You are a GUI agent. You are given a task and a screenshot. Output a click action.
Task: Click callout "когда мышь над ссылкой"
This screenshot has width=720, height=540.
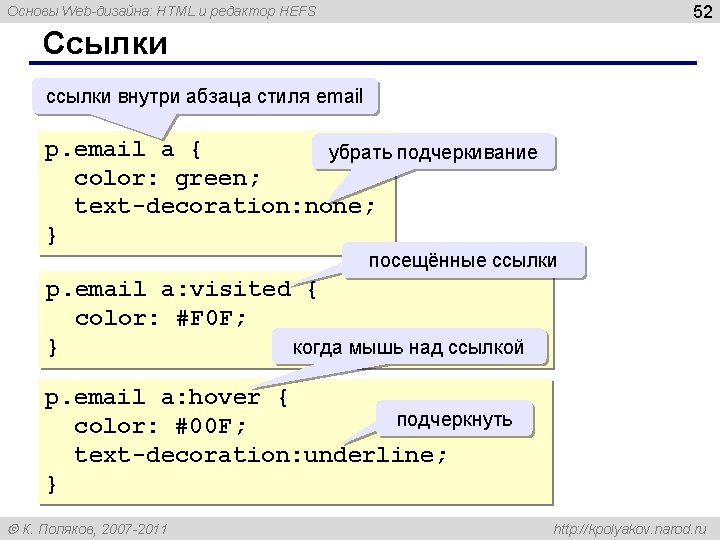409,347
